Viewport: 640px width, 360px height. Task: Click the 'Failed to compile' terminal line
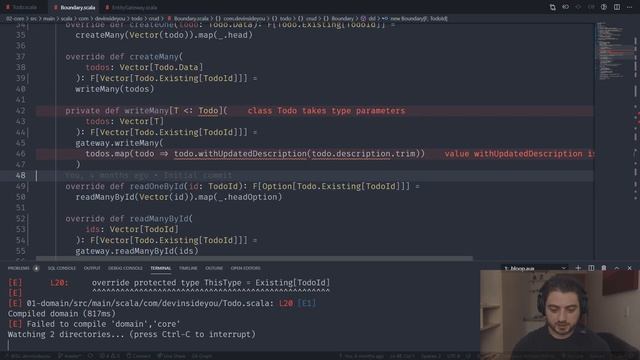(x=94, y=324)
